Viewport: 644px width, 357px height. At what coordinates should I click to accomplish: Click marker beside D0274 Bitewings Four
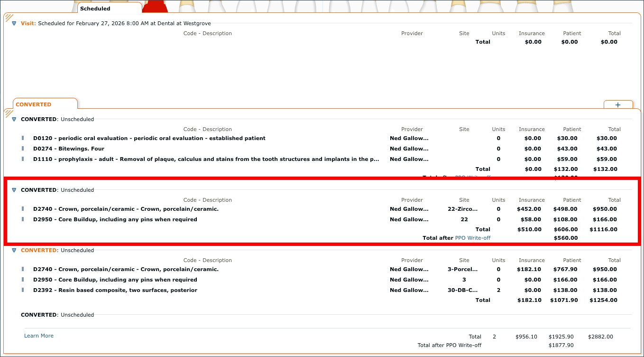coord(22,149)
